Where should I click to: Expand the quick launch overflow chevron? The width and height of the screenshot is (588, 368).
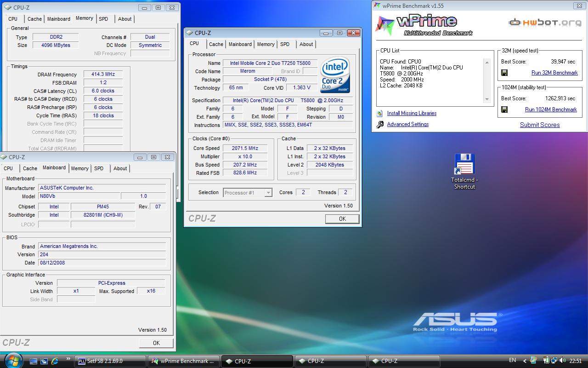(x=68, y=359)
